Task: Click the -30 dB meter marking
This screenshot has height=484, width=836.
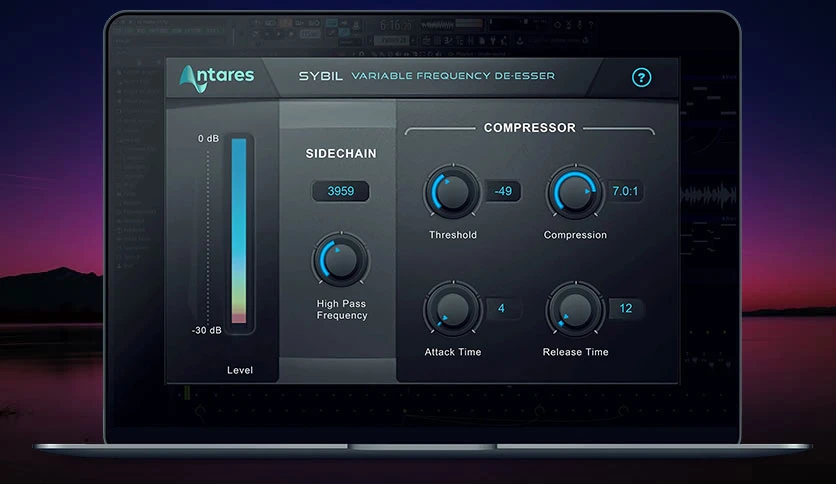Action: [206, 330]
